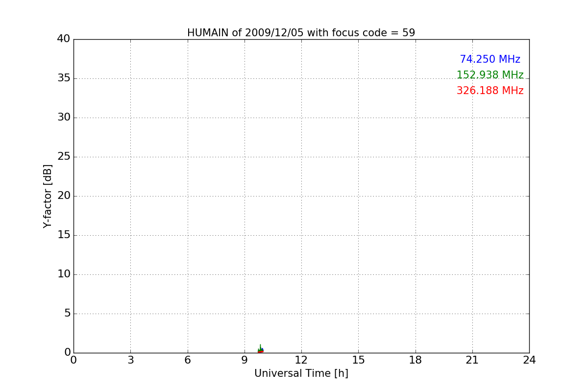
Task: Click x-axis tick label 6
Action: click(187, 360)
